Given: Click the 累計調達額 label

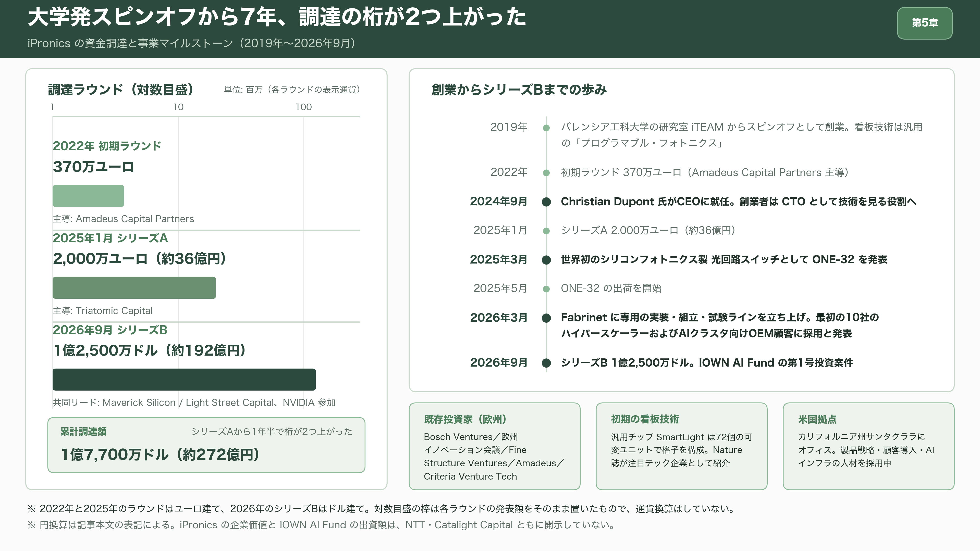Looking at the screenshot, I should (83, 432).
